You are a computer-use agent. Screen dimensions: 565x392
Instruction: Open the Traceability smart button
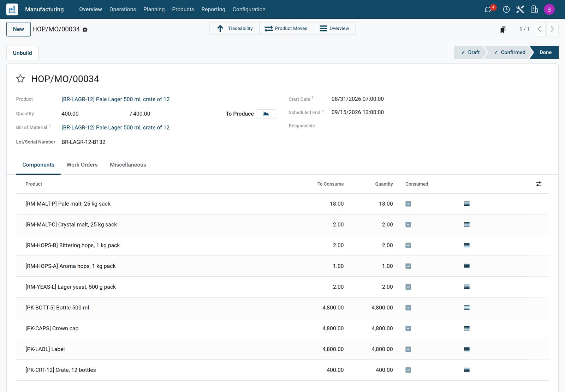pos(234,29)
